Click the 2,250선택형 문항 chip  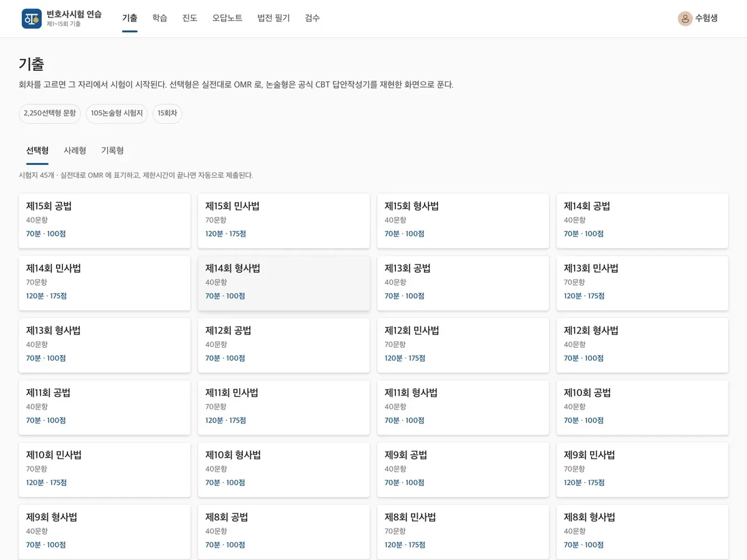50,113
